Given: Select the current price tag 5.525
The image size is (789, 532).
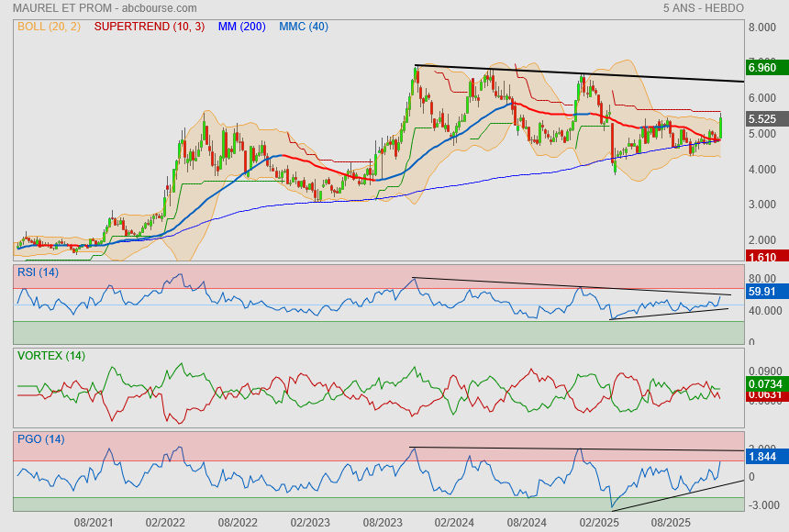Looking at the screenshot, I should 762,119.
